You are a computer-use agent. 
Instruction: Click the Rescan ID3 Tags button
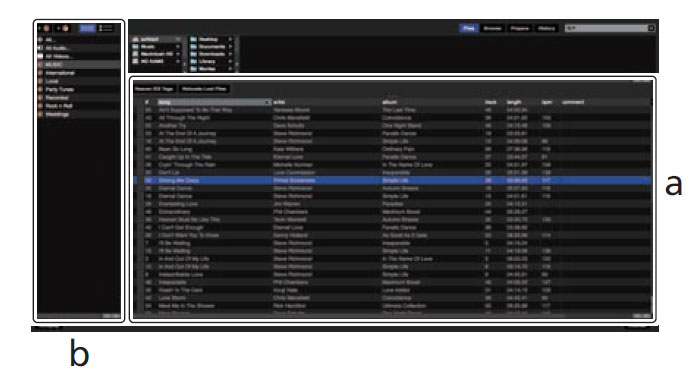154,89
